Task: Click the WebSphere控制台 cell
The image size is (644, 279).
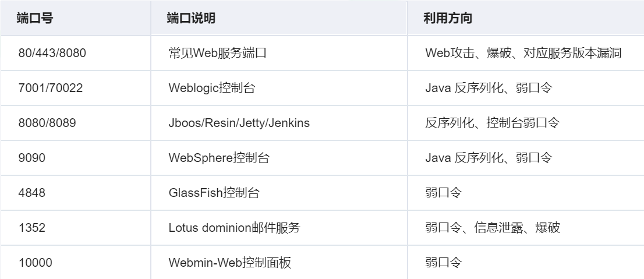Action: point(279,158)
